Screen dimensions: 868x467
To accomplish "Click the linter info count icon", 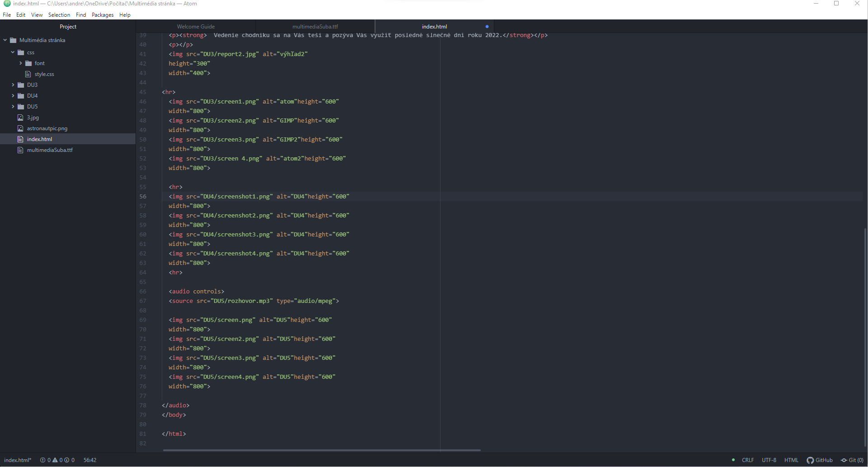I will click(x=67, y=460).
